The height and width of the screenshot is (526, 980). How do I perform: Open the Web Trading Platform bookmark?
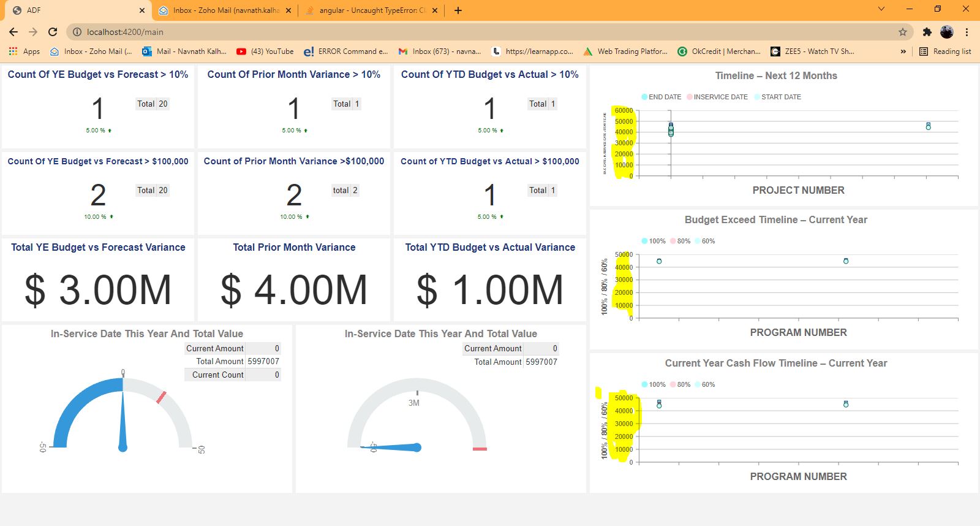625,51
